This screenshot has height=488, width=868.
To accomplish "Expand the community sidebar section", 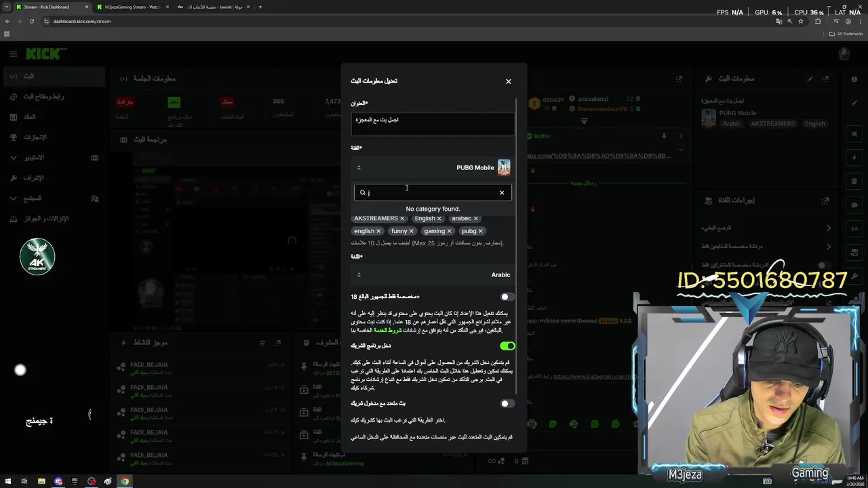I will [x=53, y=198].
